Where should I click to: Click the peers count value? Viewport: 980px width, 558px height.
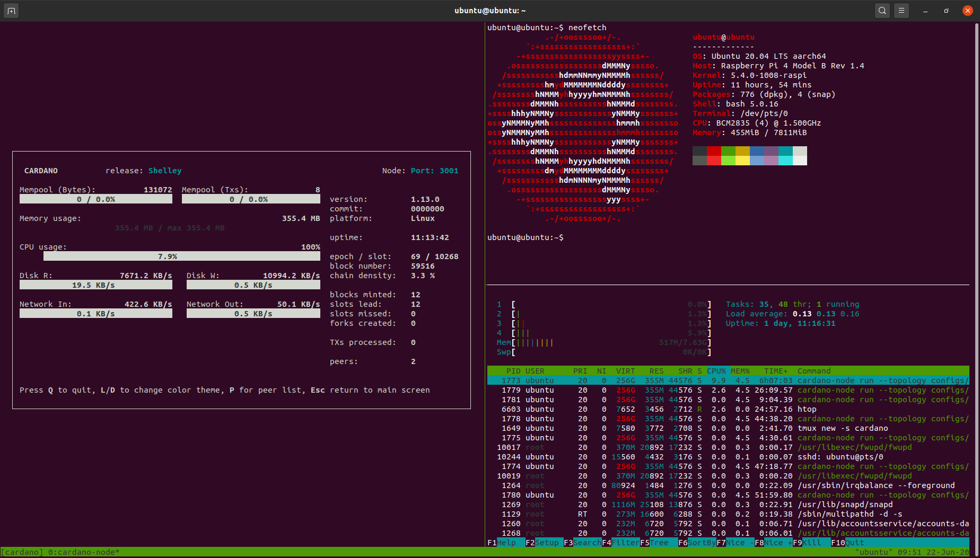(x=413, y=361)
